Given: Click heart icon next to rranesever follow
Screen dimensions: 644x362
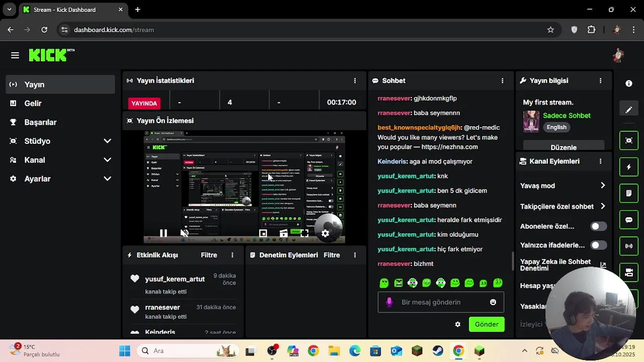Looking at the screenshot, I should (x=135, y=310).
